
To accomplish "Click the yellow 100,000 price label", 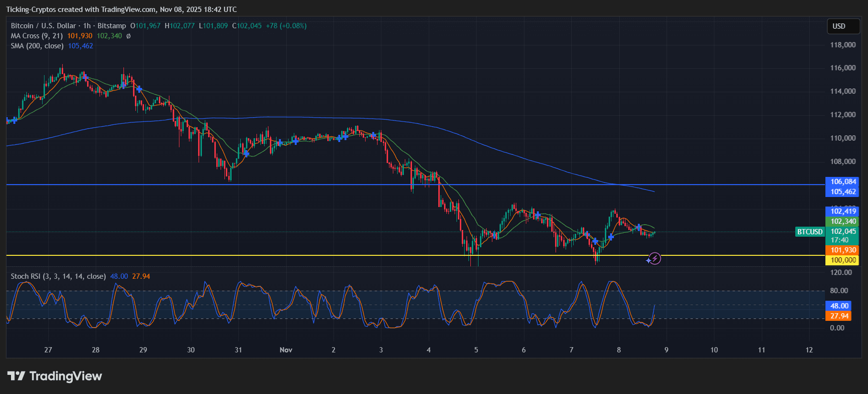I will pyautogui.click(x=843, y=260).
